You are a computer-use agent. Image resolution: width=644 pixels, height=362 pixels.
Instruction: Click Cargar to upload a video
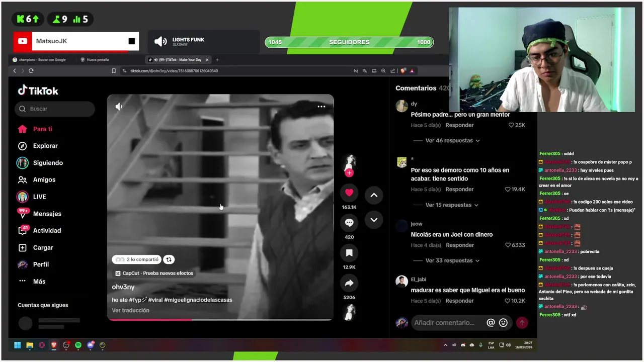(x=35, y=247)
